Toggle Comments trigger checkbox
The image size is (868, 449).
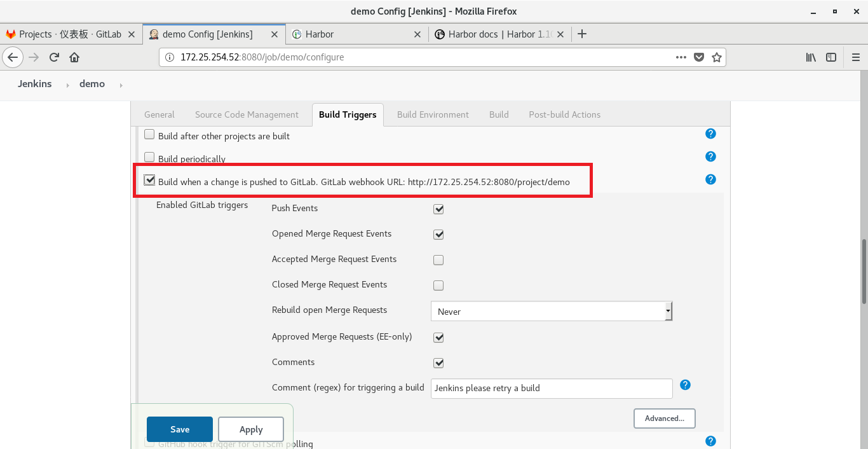point(438,363)
